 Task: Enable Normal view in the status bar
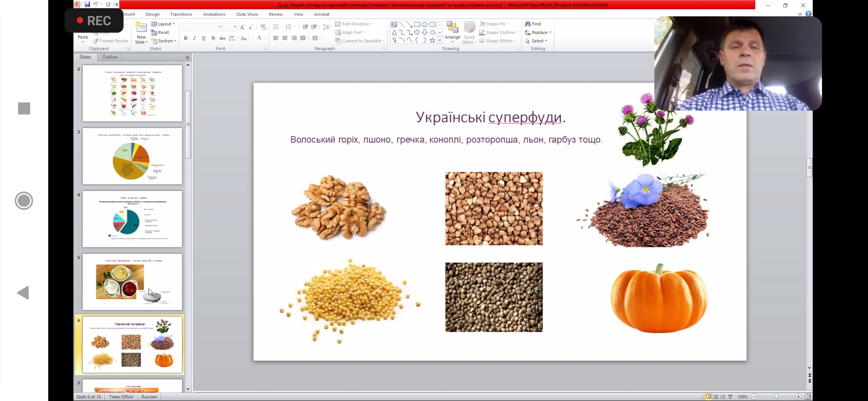point(708,397)
